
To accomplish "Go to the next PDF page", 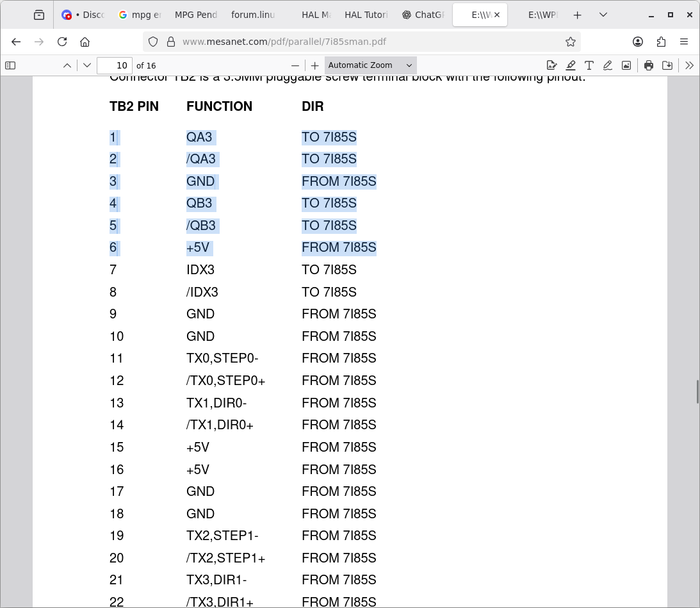I will coord(87,65).
